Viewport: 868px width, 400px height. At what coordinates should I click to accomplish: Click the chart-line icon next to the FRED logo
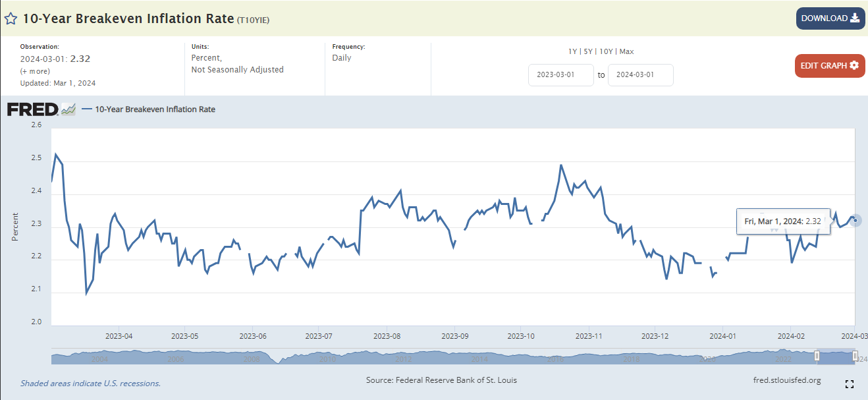68,109
